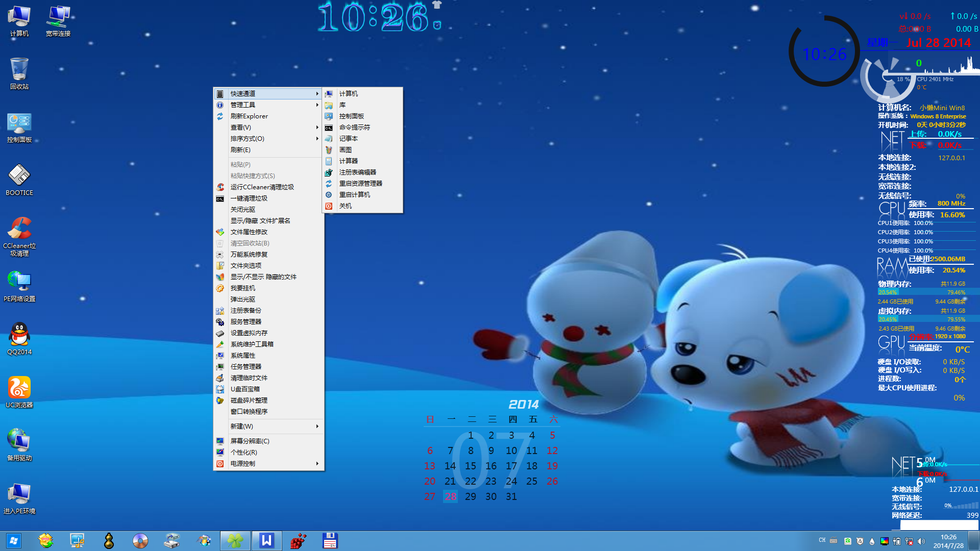
Task: Open 注册表编辑器 from the submenu
Action: point(362,172)
